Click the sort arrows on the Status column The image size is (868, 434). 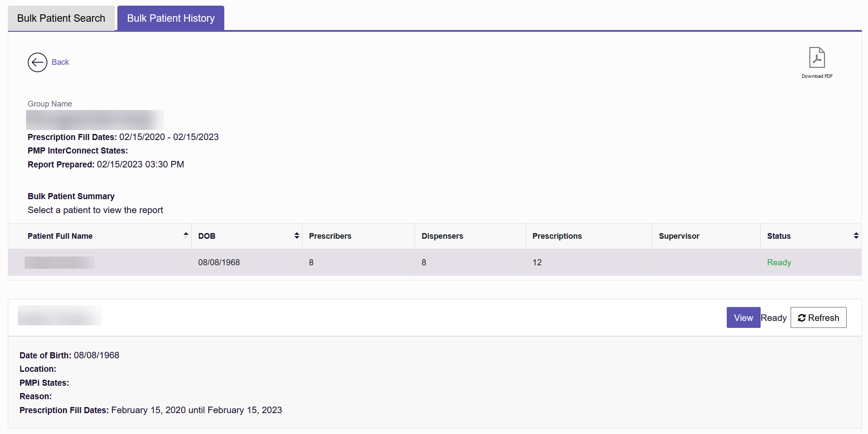point(855,236)
